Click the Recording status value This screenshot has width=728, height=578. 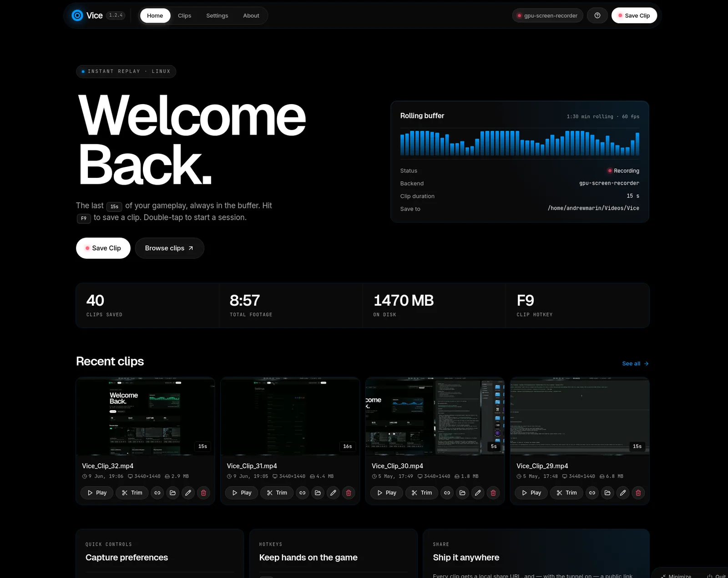pos(623,171)
